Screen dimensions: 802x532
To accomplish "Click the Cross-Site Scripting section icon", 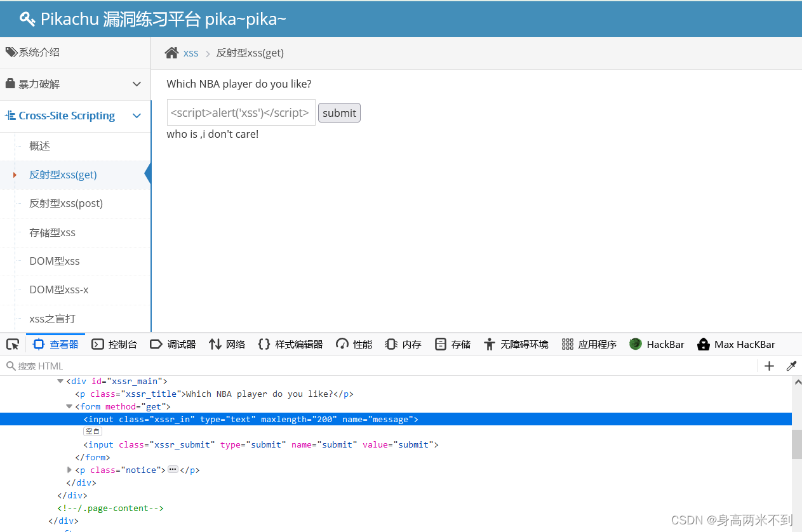I will click(x=10, y=116).
